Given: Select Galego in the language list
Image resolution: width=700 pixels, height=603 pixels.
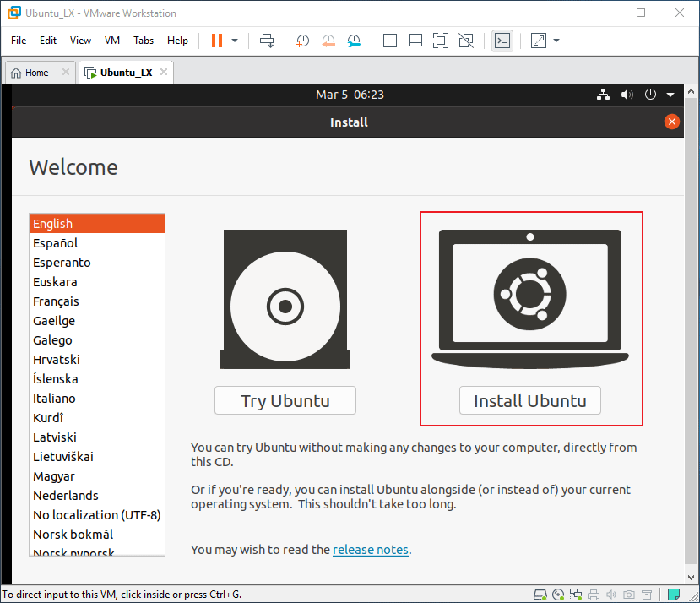Looking at the screenshot, I should 97,340.
